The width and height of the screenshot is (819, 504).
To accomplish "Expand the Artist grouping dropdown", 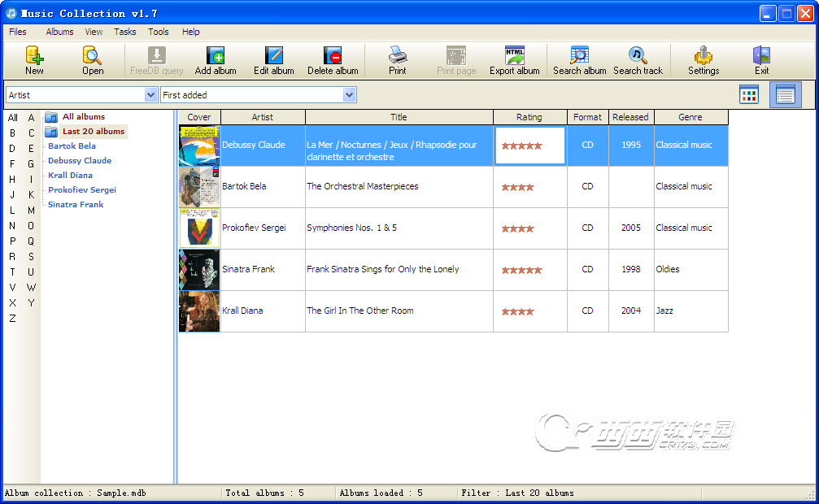I will coord(150,95).
